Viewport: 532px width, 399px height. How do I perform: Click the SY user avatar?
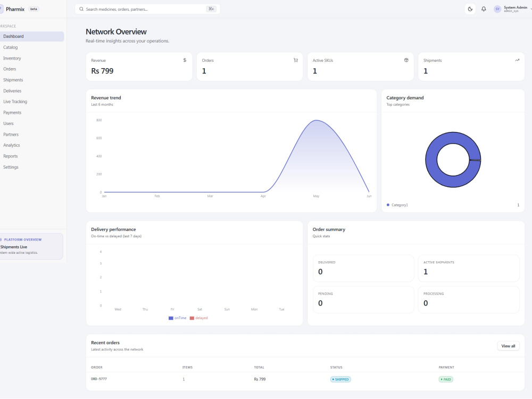point(497,9)
